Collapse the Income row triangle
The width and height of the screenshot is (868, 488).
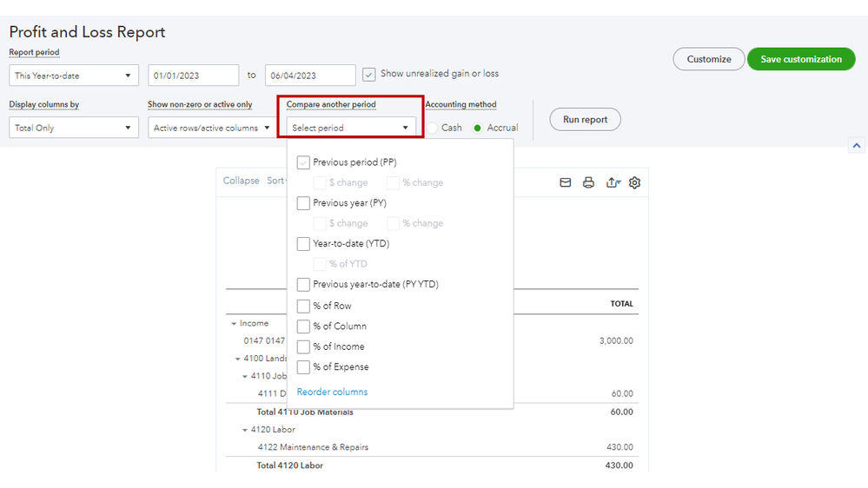click(234, 324)
